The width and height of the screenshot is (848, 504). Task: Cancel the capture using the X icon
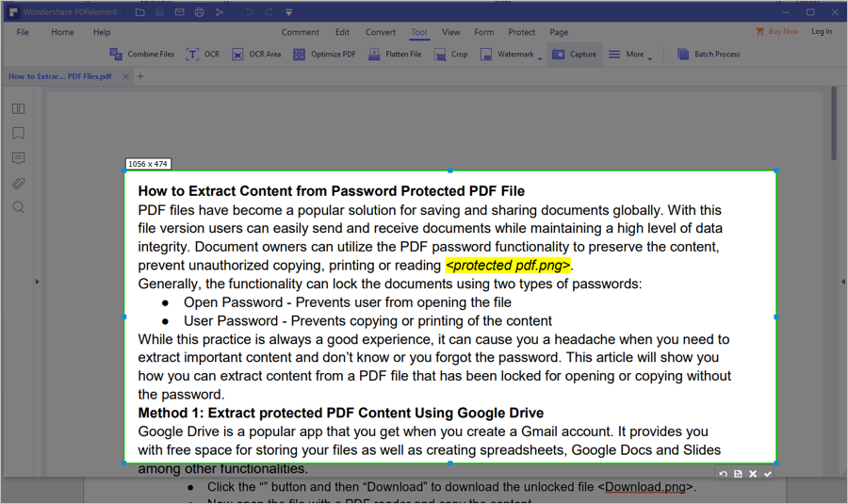coord(753,474)
